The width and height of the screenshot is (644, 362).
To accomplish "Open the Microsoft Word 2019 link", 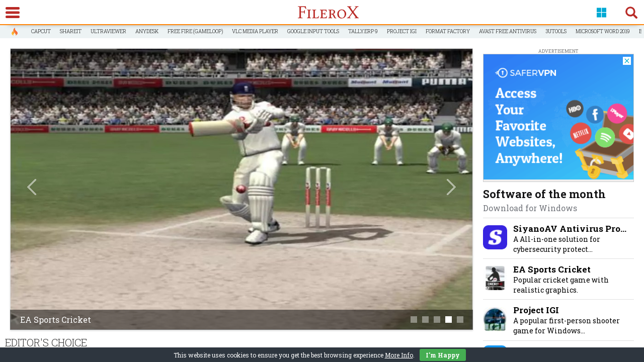I will coord(603,32).
